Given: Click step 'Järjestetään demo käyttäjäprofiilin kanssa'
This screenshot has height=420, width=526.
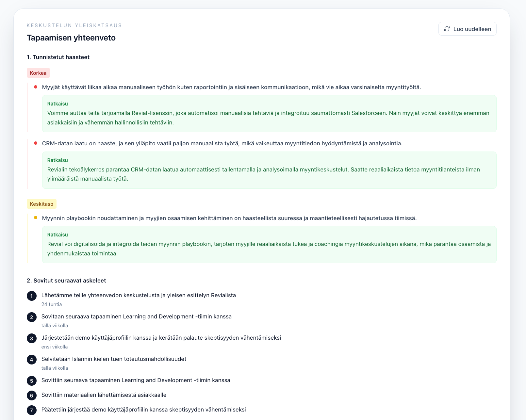Looking at the screenshot, I should click(x=161, y=338).
